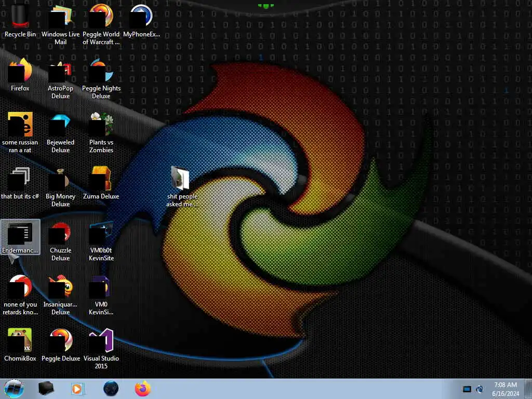Select the AstroPop Deluxe icon
The width and height of the screenshot is (532, 399).
point(60,79)
